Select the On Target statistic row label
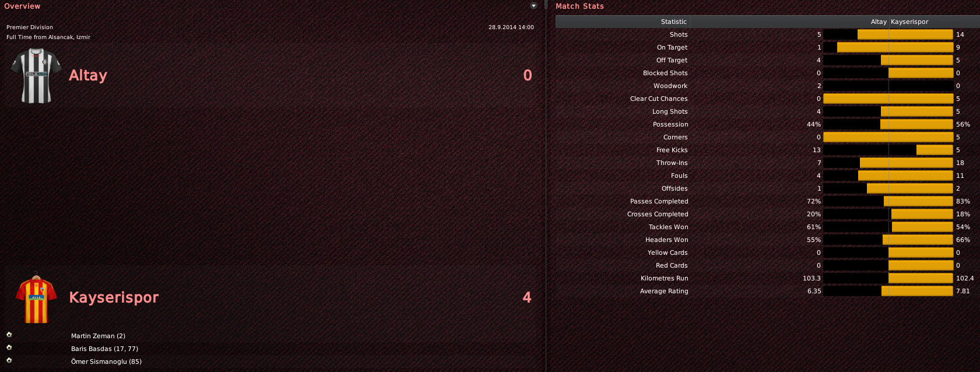The width and height of the screenshot is (980, 372). point(672,47)
